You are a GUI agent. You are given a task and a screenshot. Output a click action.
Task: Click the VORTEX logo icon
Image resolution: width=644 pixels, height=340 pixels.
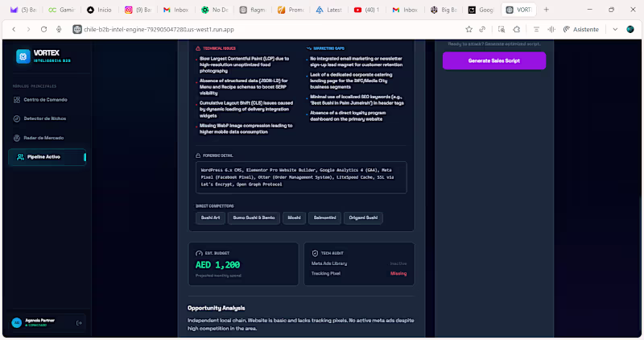point(23,56)
